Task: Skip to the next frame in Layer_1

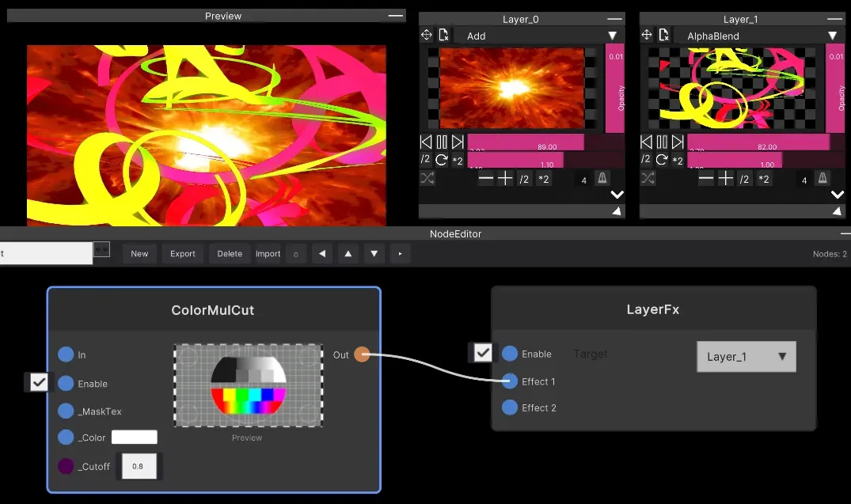Action: [678, 142]
